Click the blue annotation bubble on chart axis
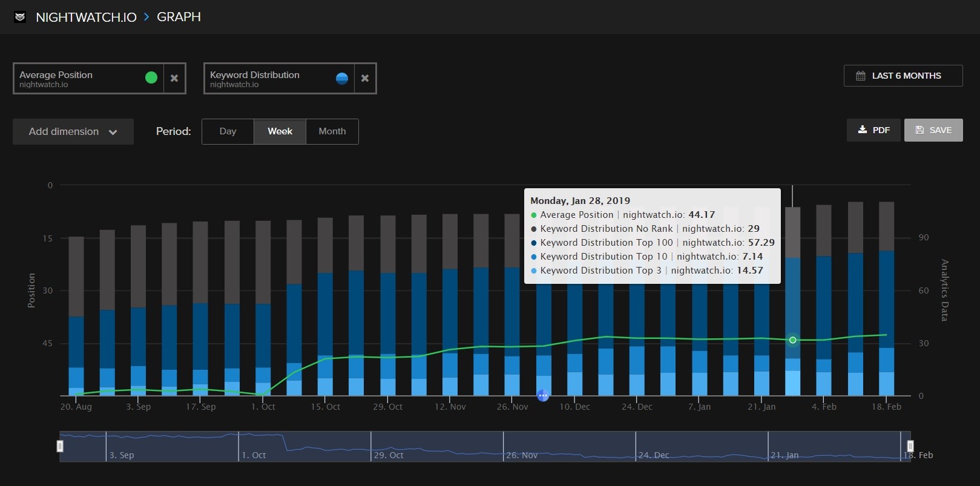Screen dimensions: 980x486 coord(543,395)
